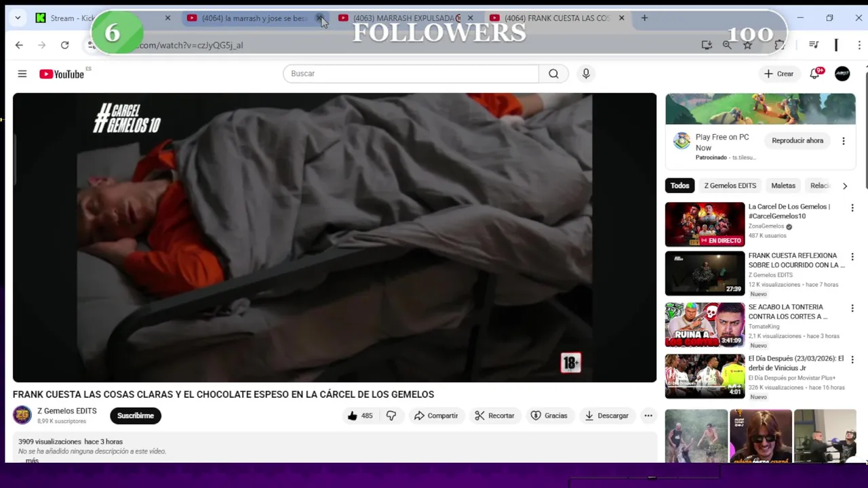
Task: Open the El Día Después thumbnail
Action: pos(705,376)
